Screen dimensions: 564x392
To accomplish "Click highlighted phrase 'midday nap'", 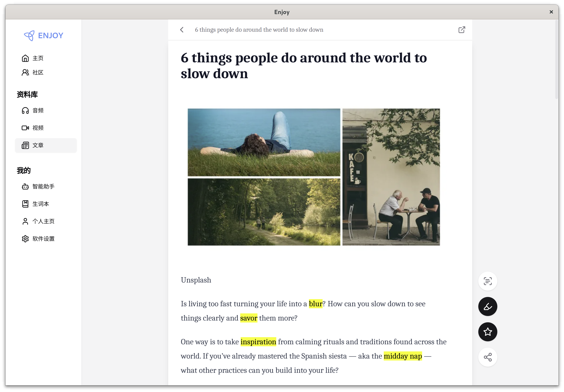I will point(403,356).
